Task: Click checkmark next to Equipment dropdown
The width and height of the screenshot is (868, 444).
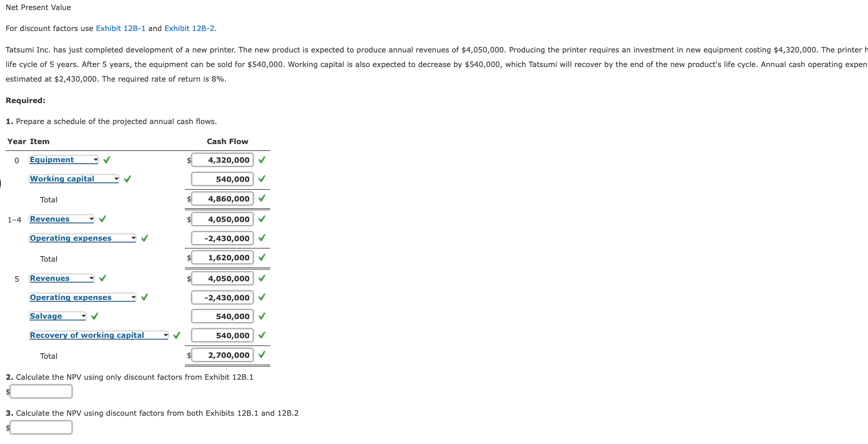Action: click(107, 160)
